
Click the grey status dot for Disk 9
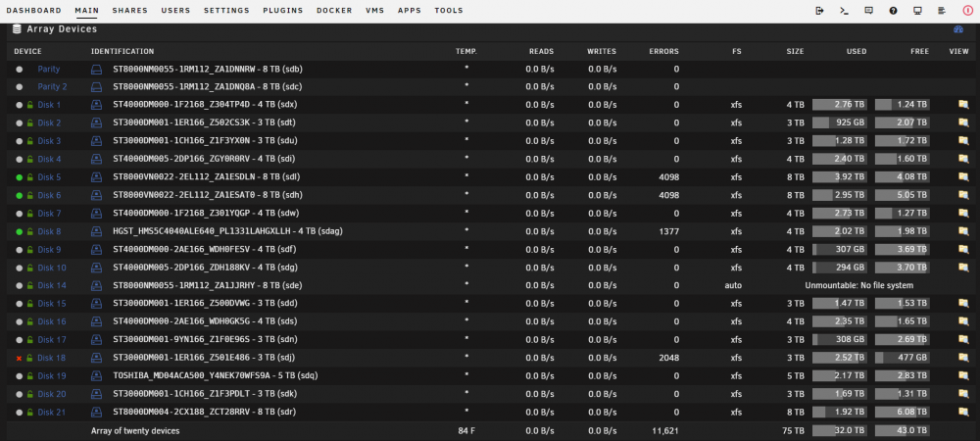(20, 250)
